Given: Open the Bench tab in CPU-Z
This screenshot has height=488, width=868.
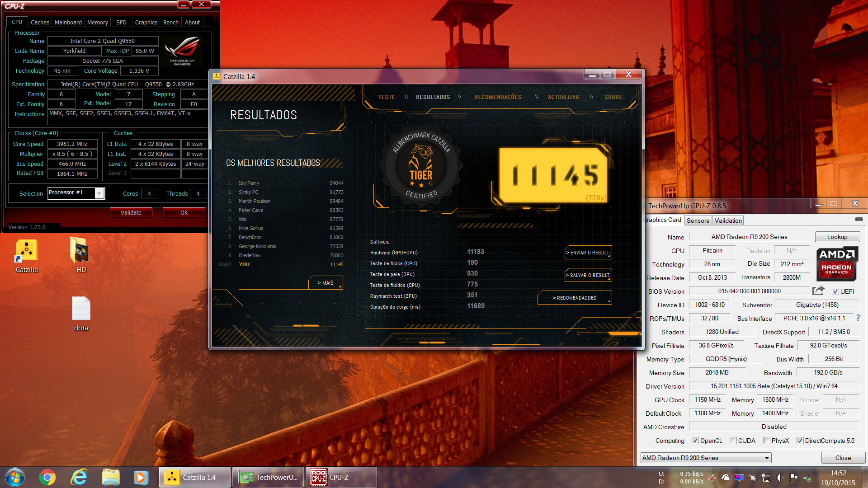Looking at the screenshot, I should [x=171, y=22].
